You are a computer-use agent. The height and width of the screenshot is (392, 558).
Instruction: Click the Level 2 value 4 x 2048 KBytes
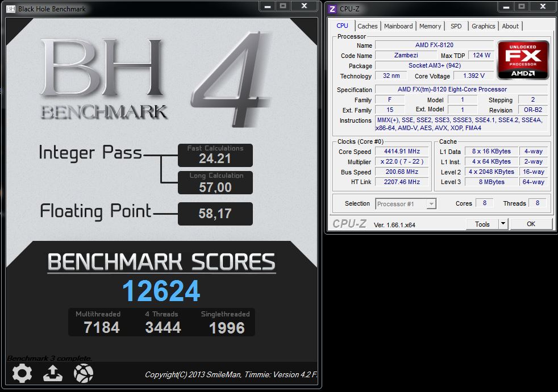tap(492, 172)
